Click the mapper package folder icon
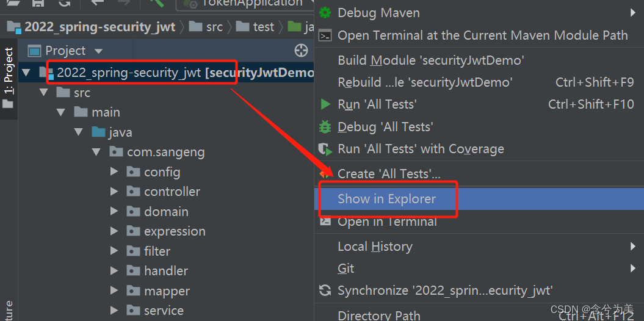 (x=133, y=290)
